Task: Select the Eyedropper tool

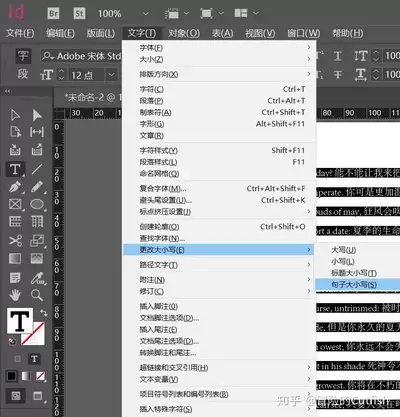Action: [x=37, y=278]
